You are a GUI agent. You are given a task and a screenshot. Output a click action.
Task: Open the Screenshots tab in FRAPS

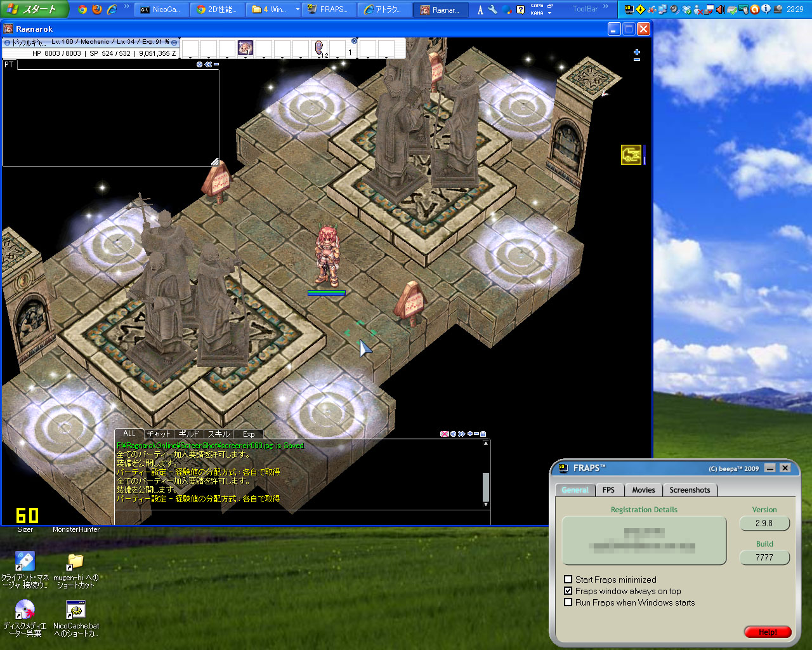tap(690, 490)
